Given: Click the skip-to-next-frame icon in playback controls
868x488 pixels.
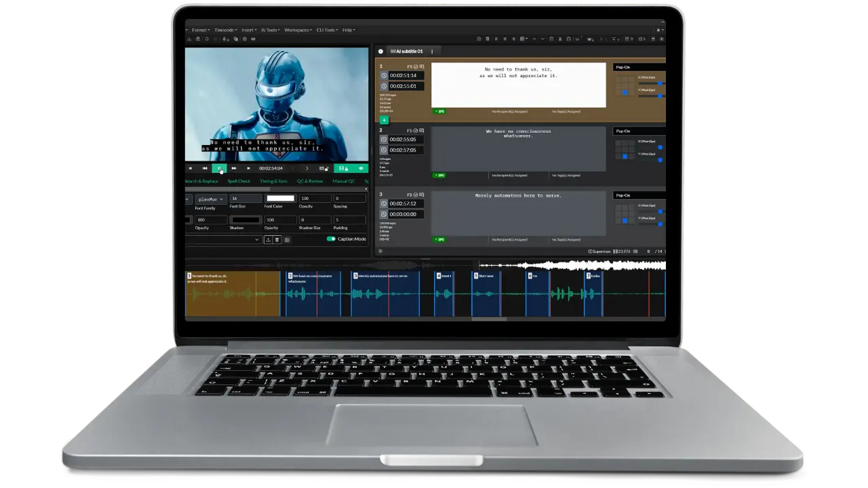Looking at the screenshot, I should tap(249, 169).
